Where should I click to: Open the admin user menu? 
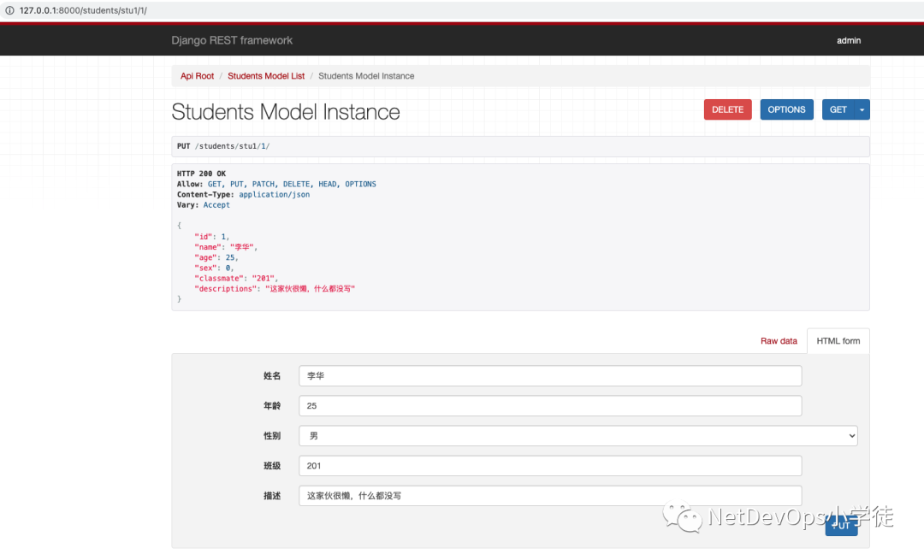(849, 40)
